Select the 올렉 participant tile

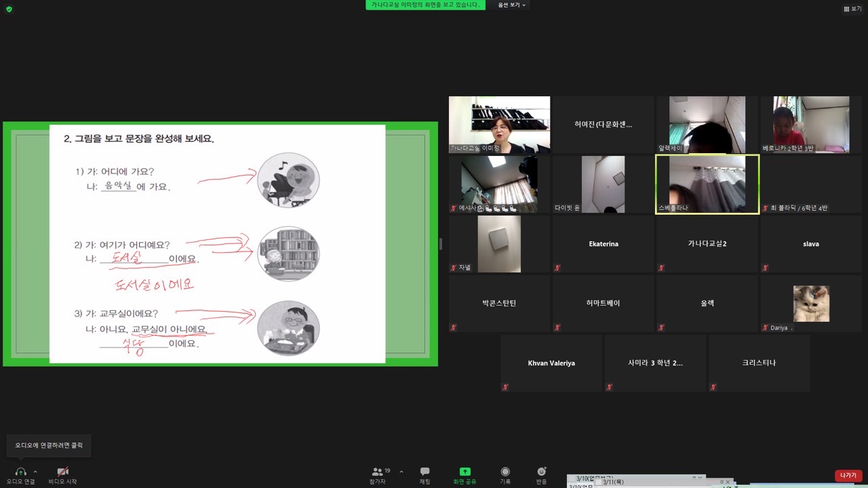[x=707, y=304]
